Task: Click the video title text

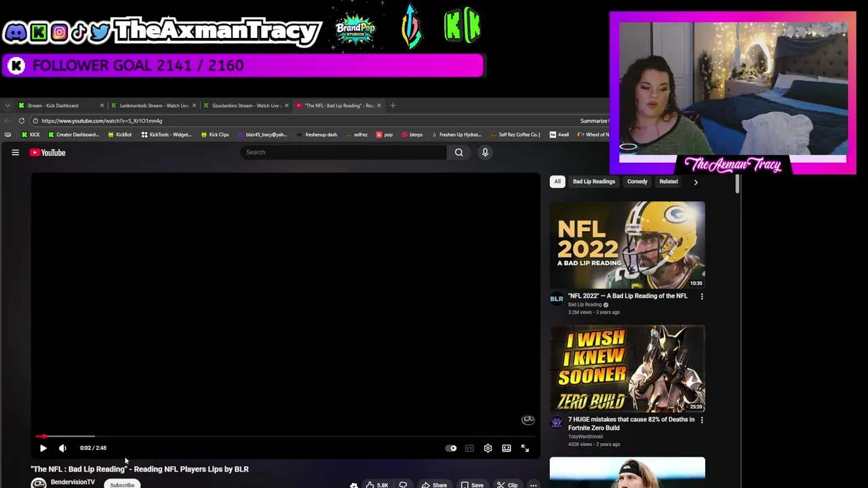Action: 140,469
